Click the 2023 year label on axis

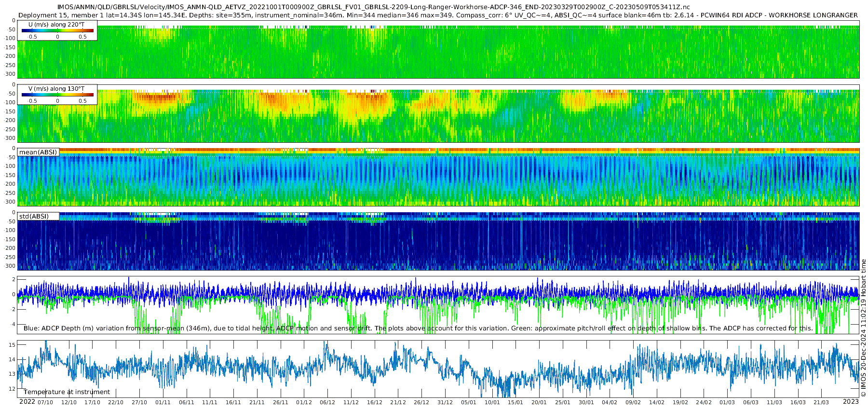point(851,402)
